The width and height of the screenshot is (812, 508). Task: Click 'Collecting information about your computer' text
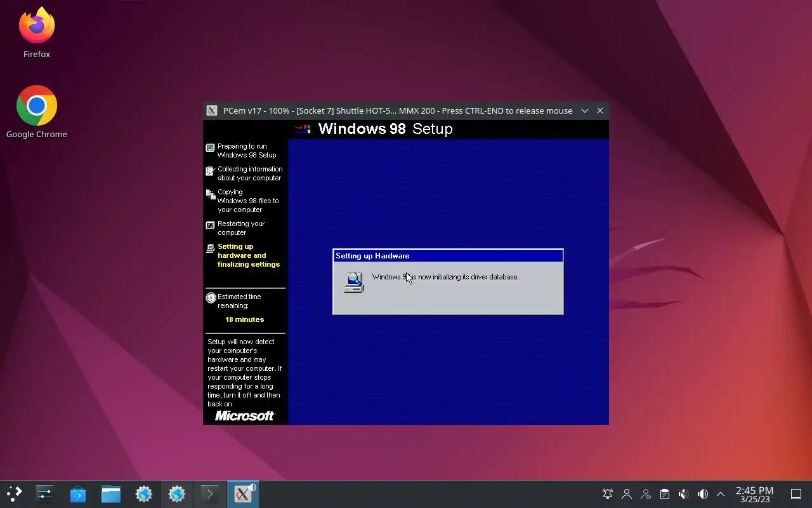click(250, 173)
